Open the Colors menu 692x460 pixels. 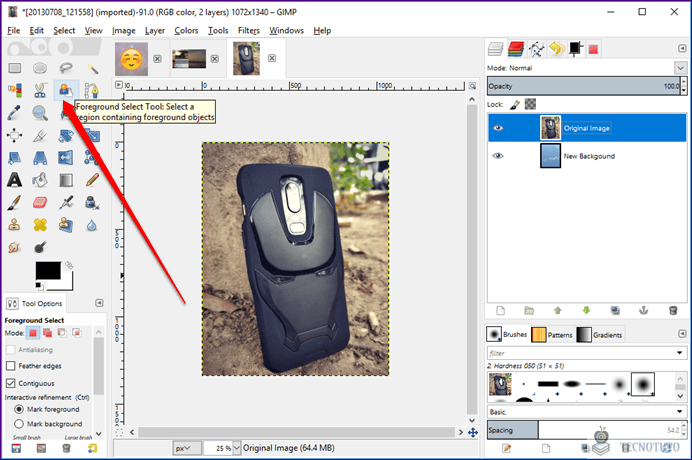(x=186, y=30)
